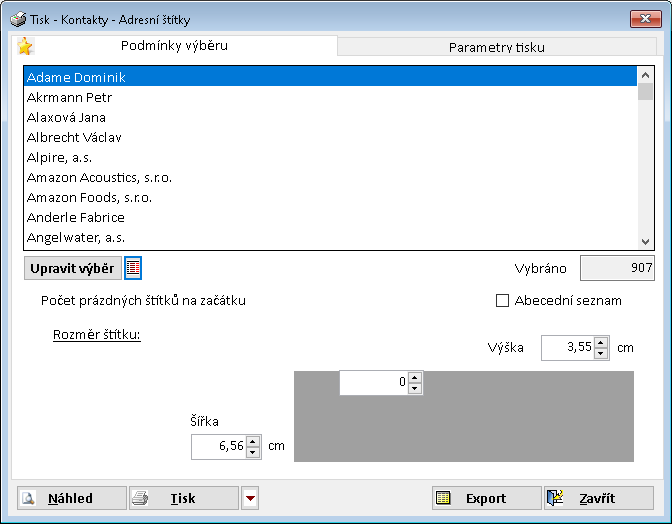Select Amazon Foods, s.r.o. in list

point(90,197)
